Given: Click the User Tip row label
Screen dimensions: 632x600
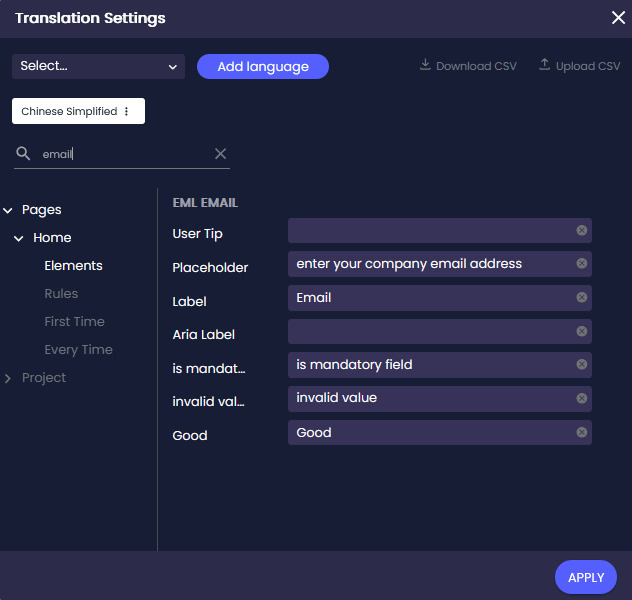Looking at the screenshot, I should point(197,234).
